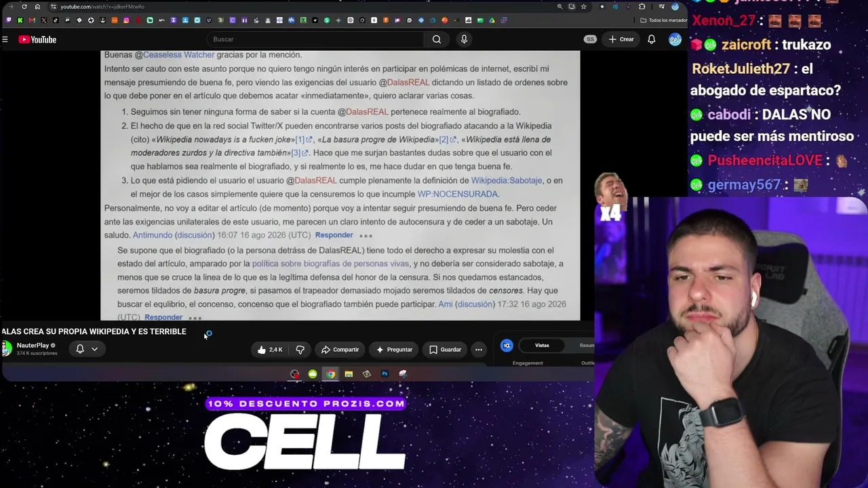This screenshot has width=868, height=488.
Task: Bookmark this page with the star
Action: click(583, 7)
